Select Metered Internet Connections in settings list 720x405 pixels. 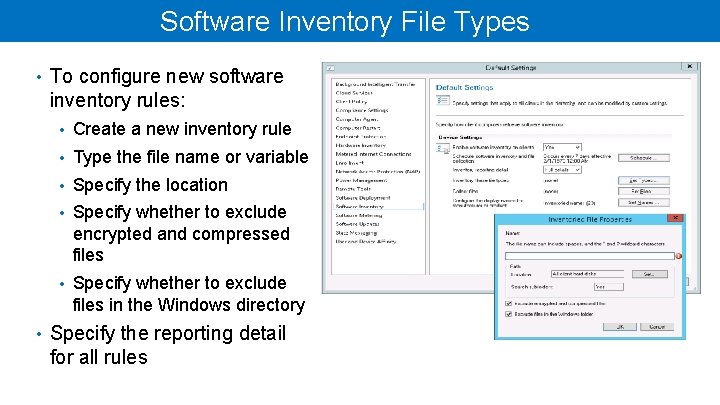(373, 154)
